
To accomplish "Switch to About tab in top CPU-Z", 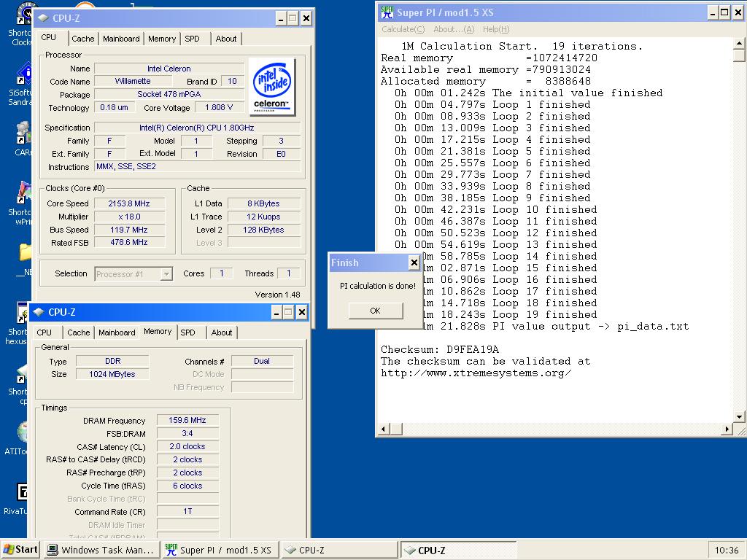I will click(226, 39).
